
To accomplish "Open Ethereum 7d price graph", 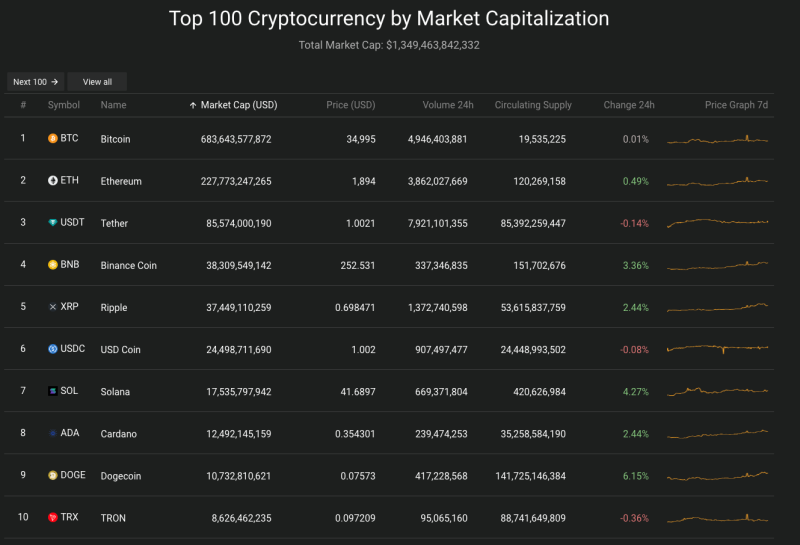I will point(717,182).
